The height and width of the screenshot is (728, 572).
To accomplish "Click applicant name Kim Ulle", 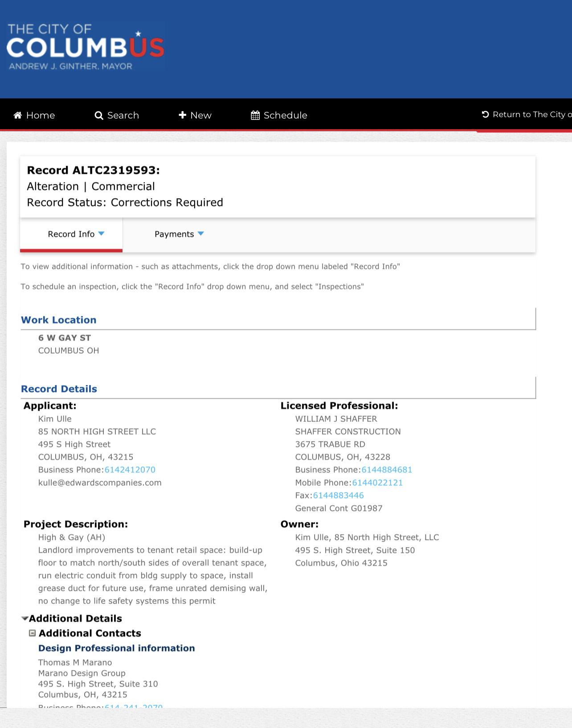I will pos(55,419).
